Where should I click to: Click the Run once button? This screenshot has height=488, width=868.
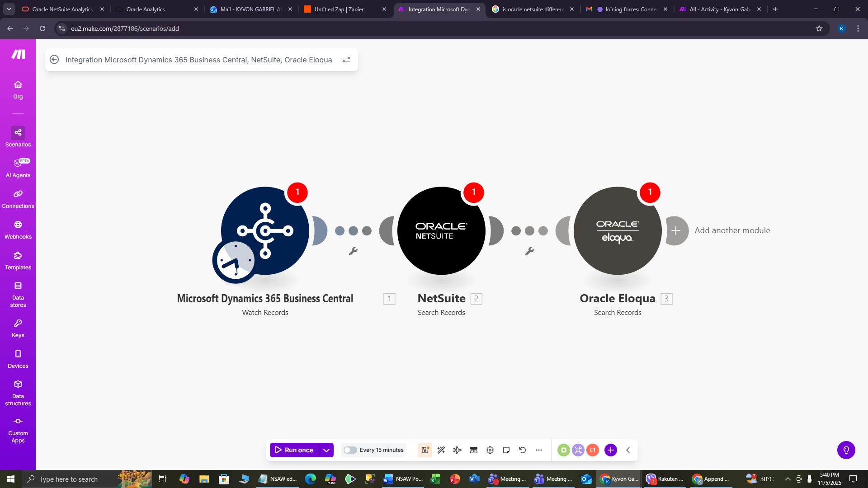294,450
